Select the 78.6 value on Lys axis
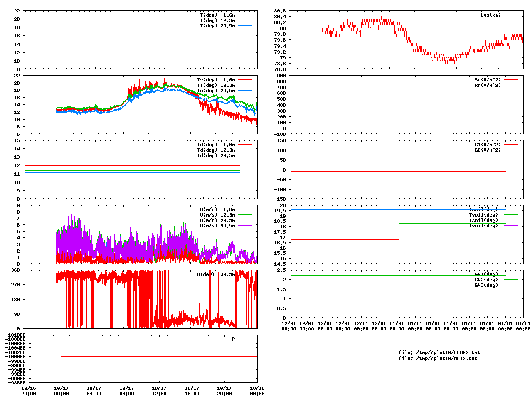The width and height of the screenshot is (532, 399). pos(280,69)
